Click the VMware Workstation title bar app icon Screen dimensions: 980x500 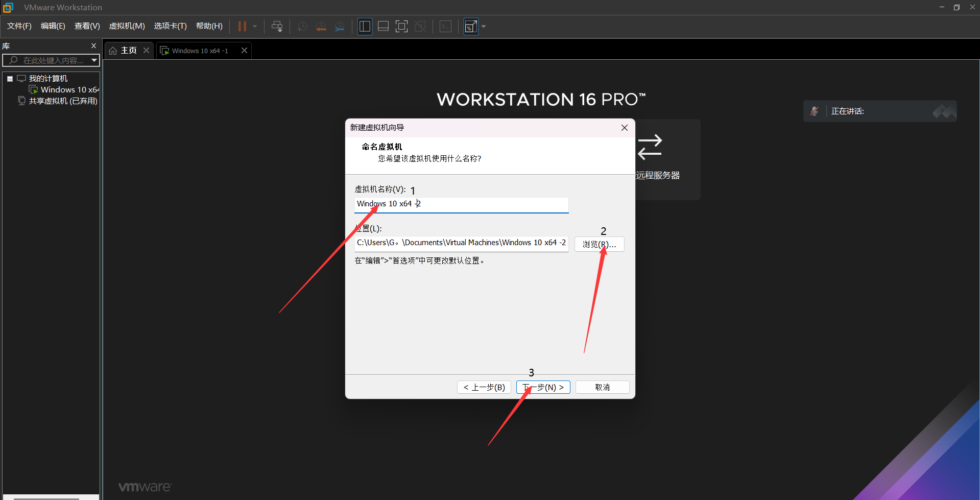(8, 7)
